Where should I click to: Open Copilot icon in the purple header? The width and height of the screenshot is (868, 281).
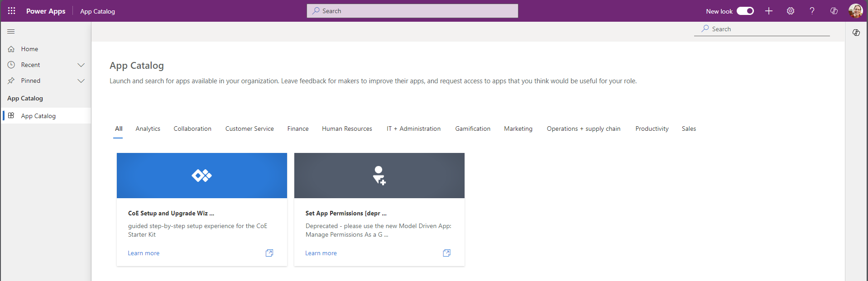(834, 11)
